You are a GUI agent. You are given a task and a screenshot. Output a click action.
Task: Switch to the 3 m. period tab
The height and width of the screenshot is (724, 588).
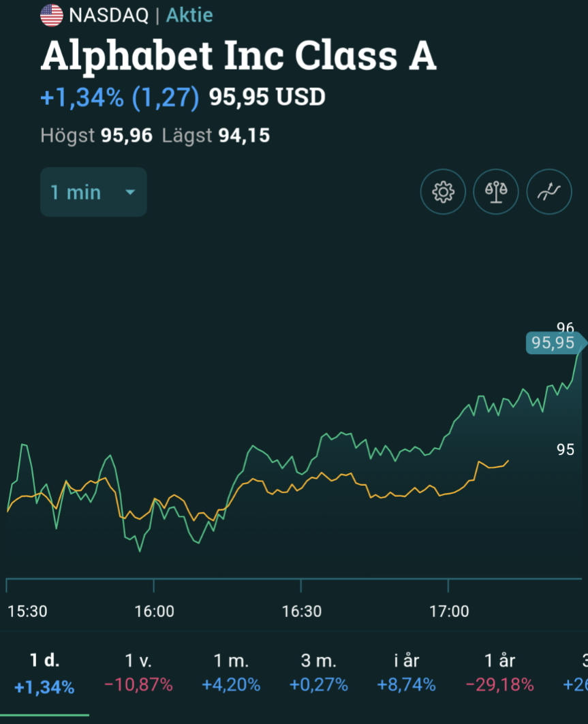318,673
